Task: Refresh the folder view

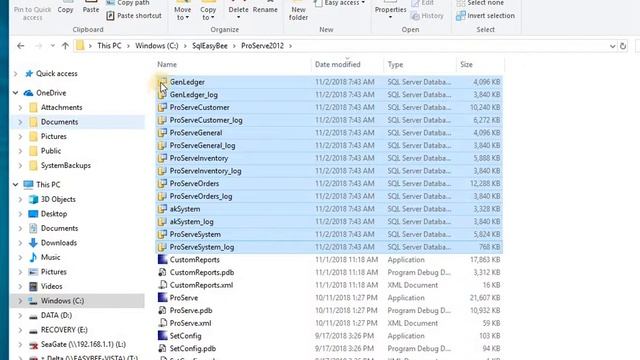Action: click(623, 46)
